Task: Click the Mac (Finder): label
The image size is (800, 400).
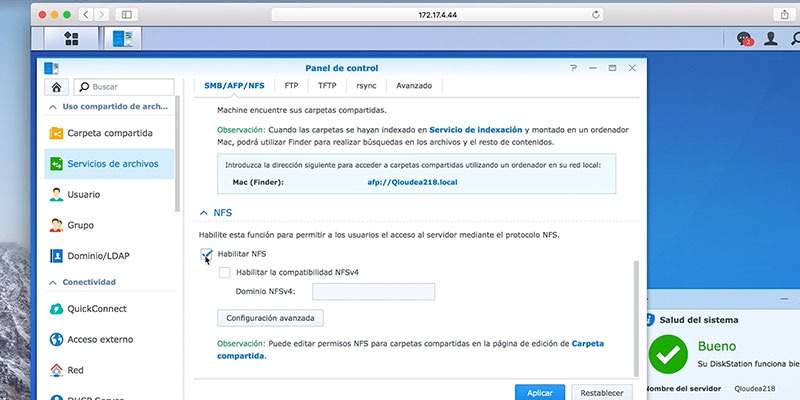Action: (258, 182)
